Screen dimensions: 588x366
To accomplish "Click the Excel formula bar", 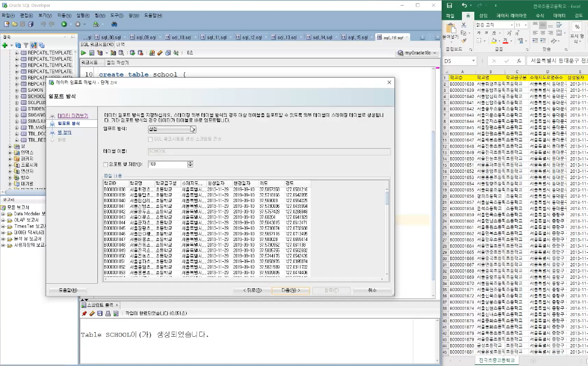I will [x=557, y=61].
